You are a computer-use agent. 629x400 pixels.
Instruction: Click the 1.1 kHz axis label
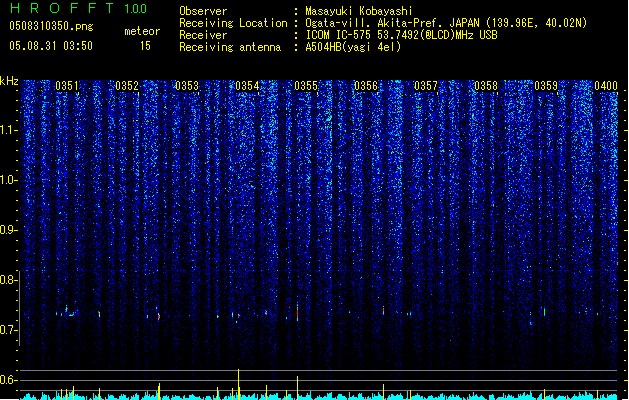[x=9, y=130]
